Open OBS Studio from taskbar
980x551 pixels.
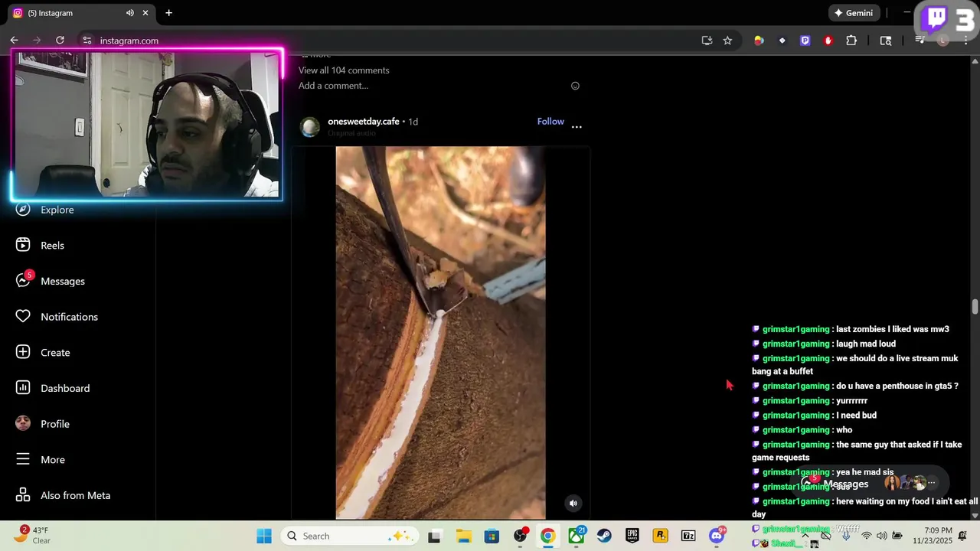520,536
